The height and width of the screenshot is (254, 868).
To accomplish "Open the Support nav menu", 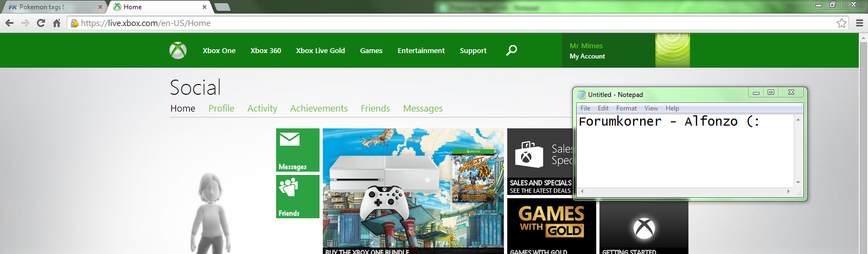I will [x=473, y=50].
